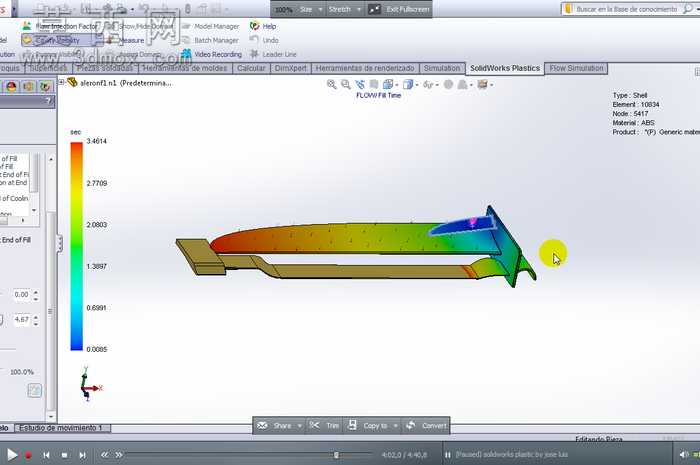Click the video progress slider handle
Screen dimensions: 700x465
point(336,455)
